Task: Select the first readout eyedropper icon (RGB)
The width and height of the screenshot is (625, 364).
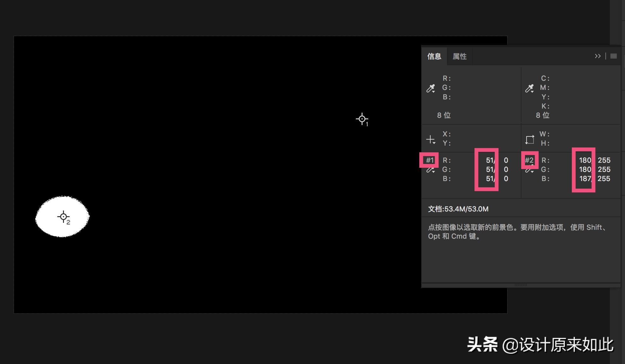Action: pyautogui.click(x=431, y=88)
